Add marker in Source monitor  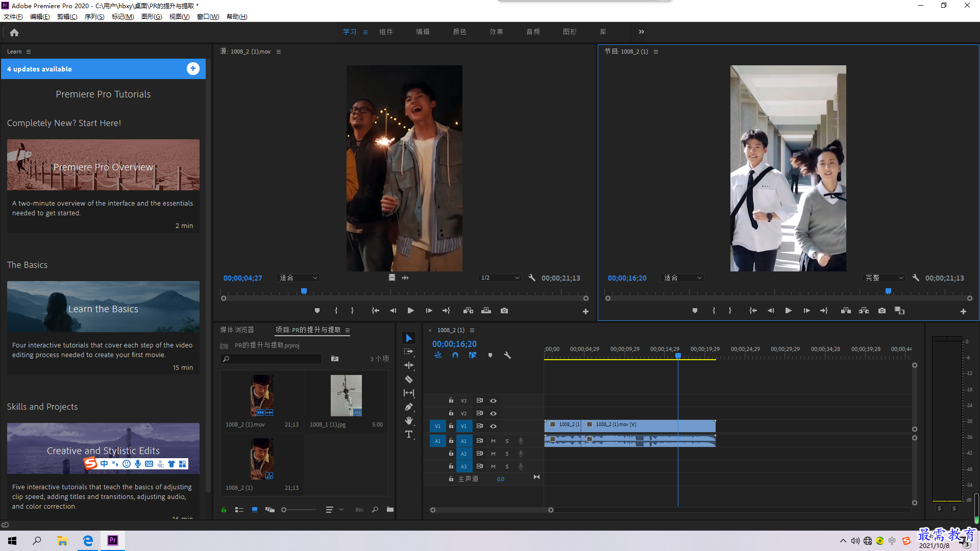point(317,311)
